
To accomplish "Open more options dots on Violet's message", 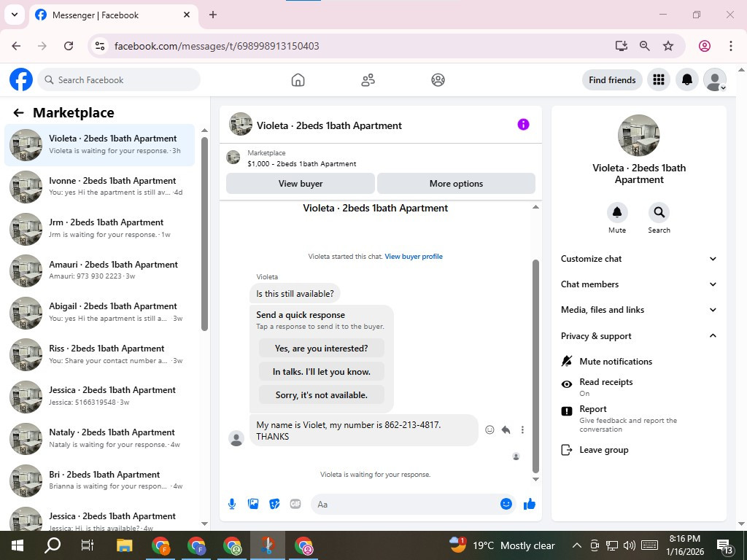I will [x=522, y=429].
